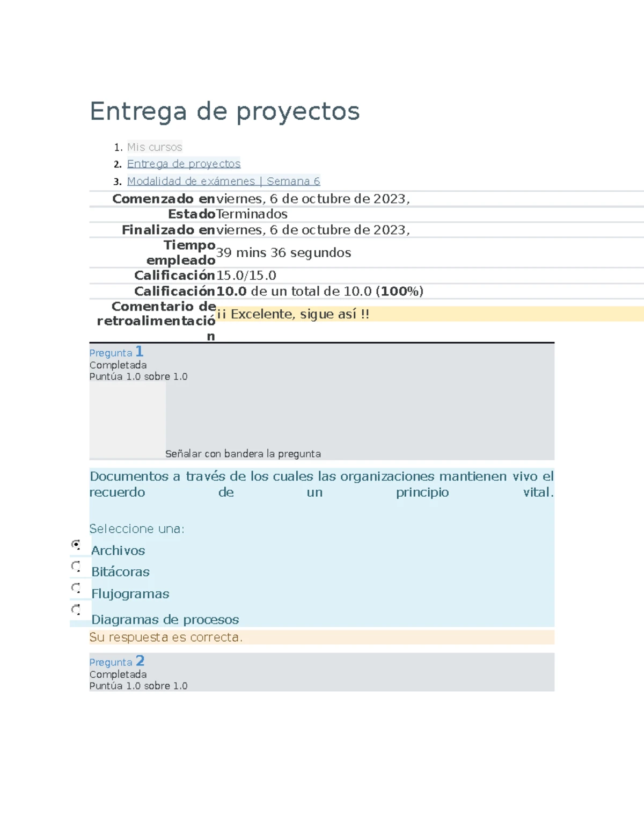The width and height of the screenshot is (644, 834).
Task: Click the Bitácoras radio indicator icon
Action: click(77, 567)
